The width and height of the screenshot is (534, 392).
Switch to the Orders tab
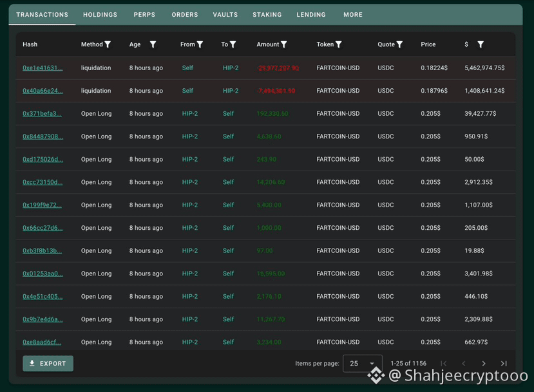point(185,15)
